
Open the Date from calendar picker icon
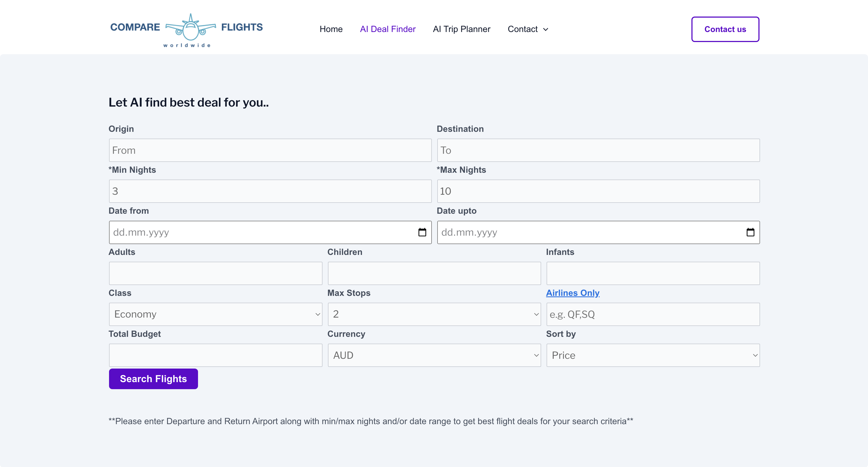422,232
